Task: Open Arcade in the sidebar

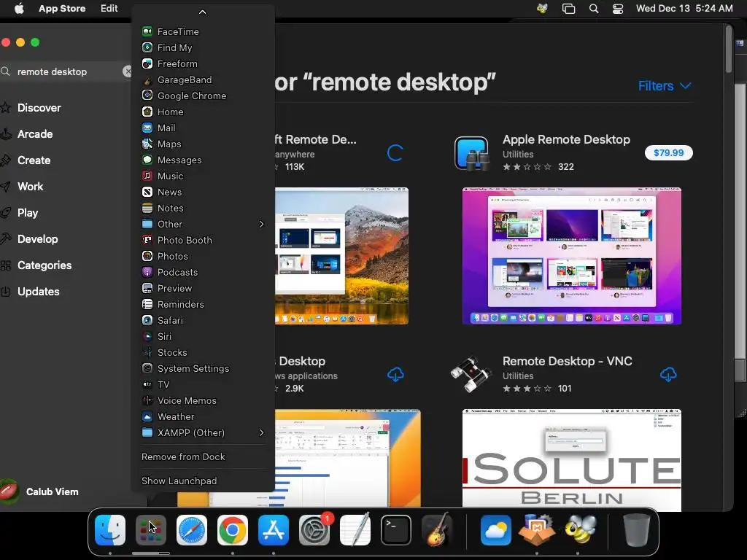Action: pyautogui.click(x=35, y=134)
